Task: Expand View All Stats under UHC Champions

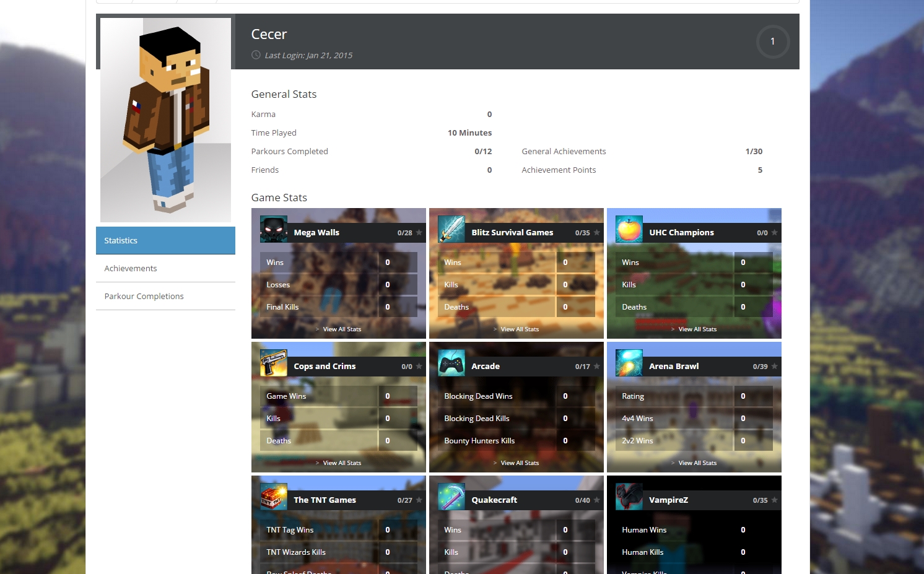Action: (x=694, y=329)
